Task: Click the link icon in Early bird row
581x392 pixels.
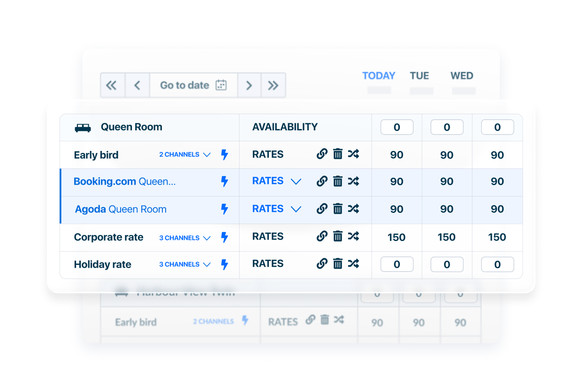Action: coord(322,154)
